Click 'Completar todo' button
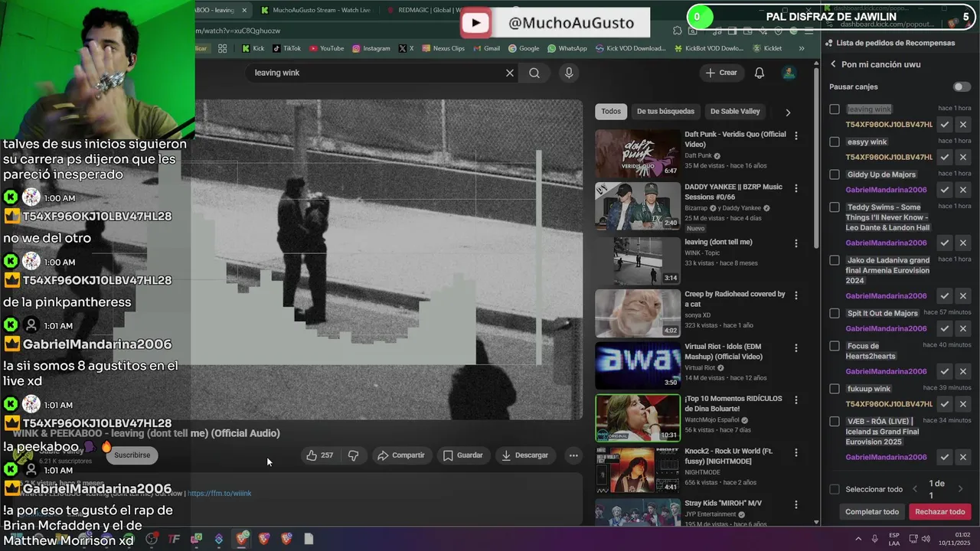980x551 pixels. (872, 512)
